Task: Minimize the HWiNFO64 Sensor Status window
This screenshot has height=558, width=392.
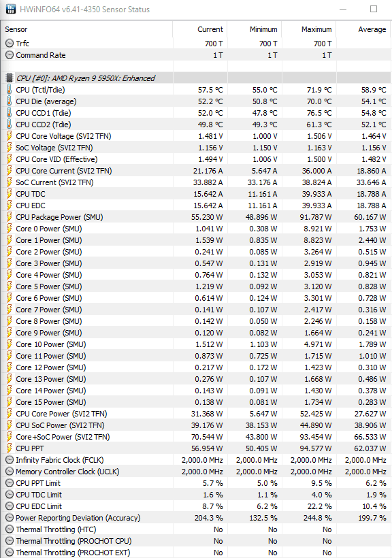Action: 343,9
